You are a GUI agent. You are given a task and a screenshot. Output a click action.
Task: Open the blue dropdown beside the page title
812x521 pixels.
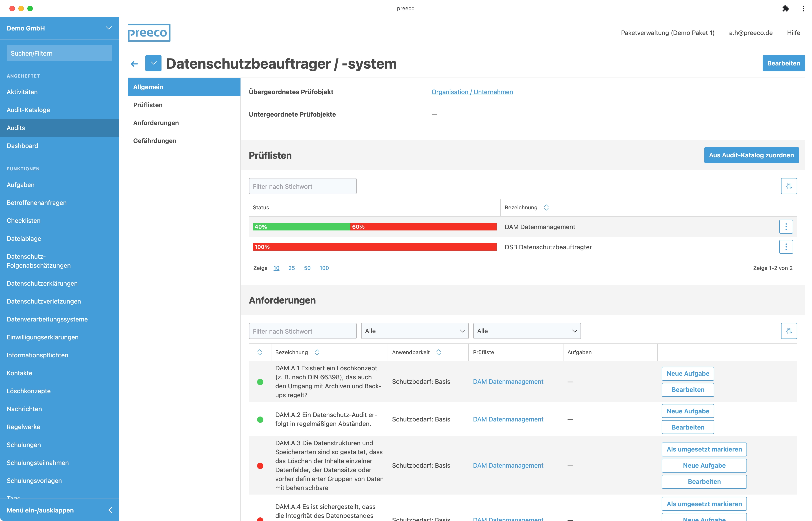tap(153, 63)
